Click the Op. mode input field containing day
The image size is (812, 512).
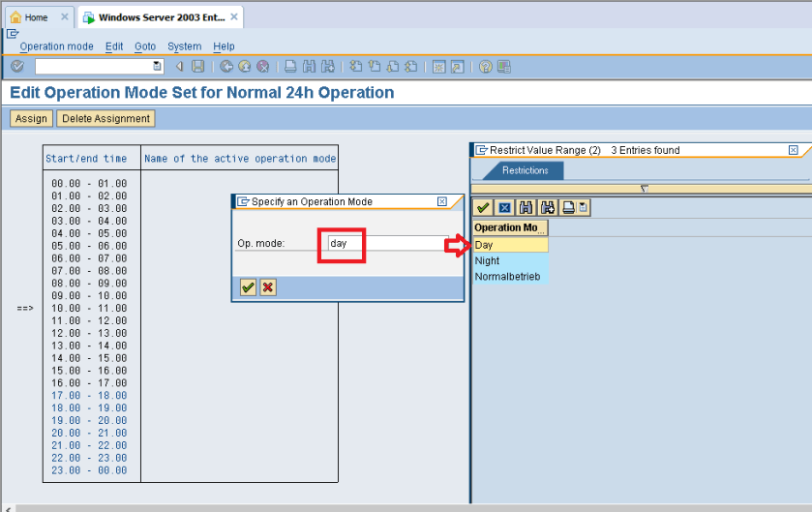[388, 243]
